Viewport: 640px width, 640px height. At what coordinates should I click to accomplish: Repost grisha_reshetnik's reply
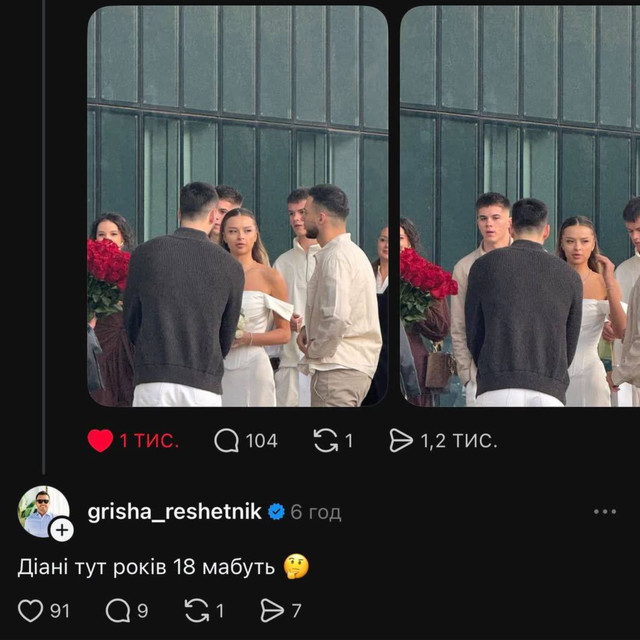pos(197,610)
